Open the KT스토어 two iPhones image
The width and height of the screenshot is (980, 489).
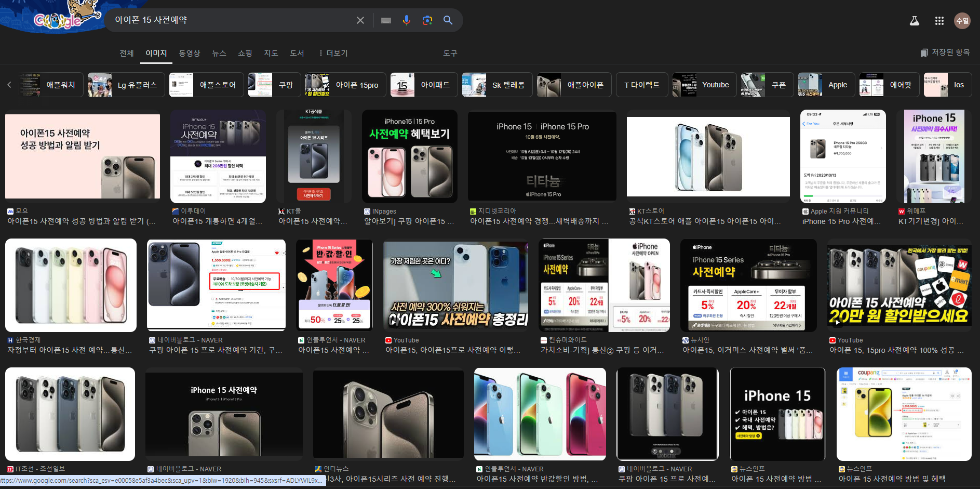pos(708,156)
